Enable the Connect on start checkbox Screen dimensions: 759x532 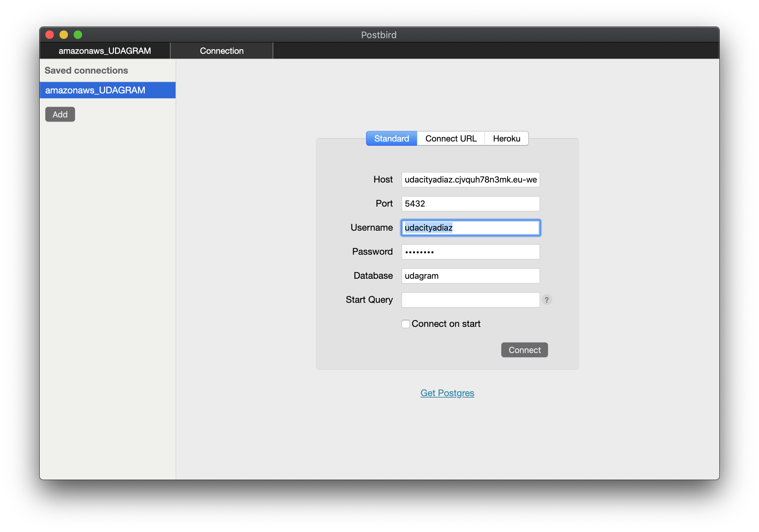point(406,324)
